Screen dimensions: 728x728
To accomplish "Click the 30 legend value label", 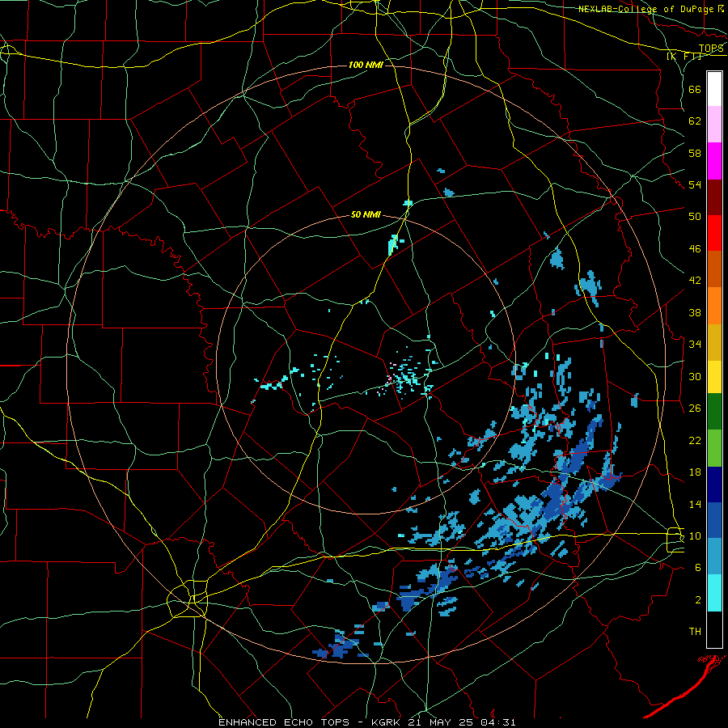I will point(695,376).
